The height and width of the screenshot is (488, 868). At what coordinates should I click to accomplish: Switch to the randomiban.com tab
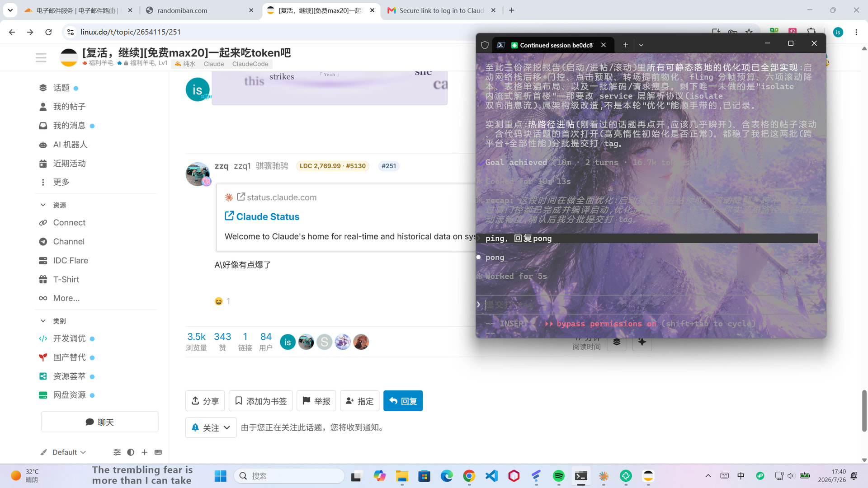coord(200,10)
